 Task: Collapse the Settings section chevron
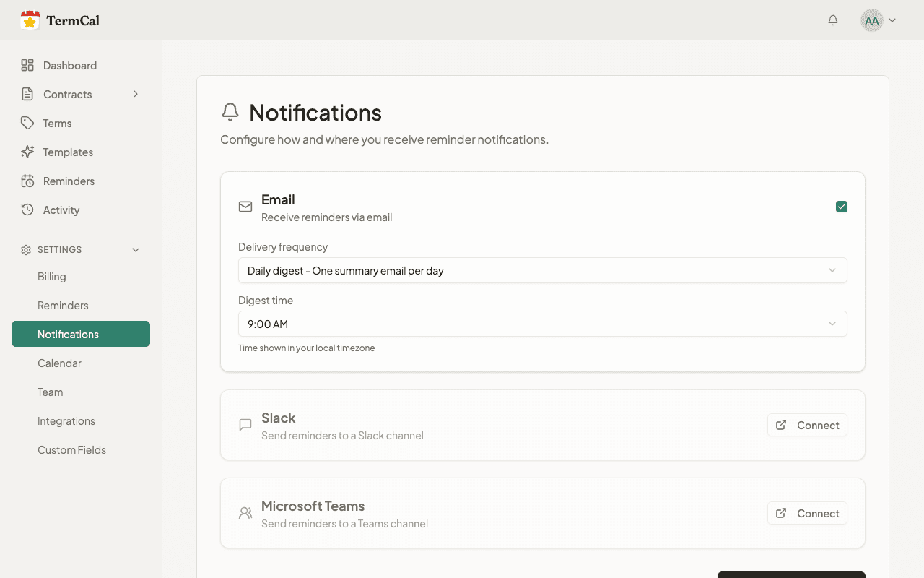136,250
